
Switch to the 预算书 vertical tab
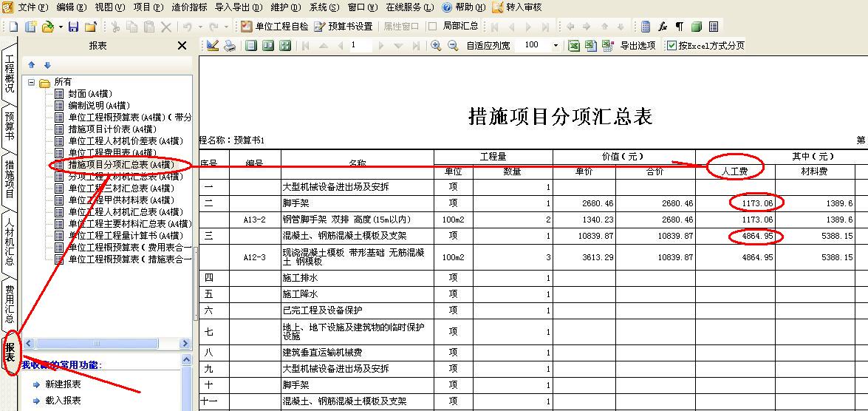[10, 126]
